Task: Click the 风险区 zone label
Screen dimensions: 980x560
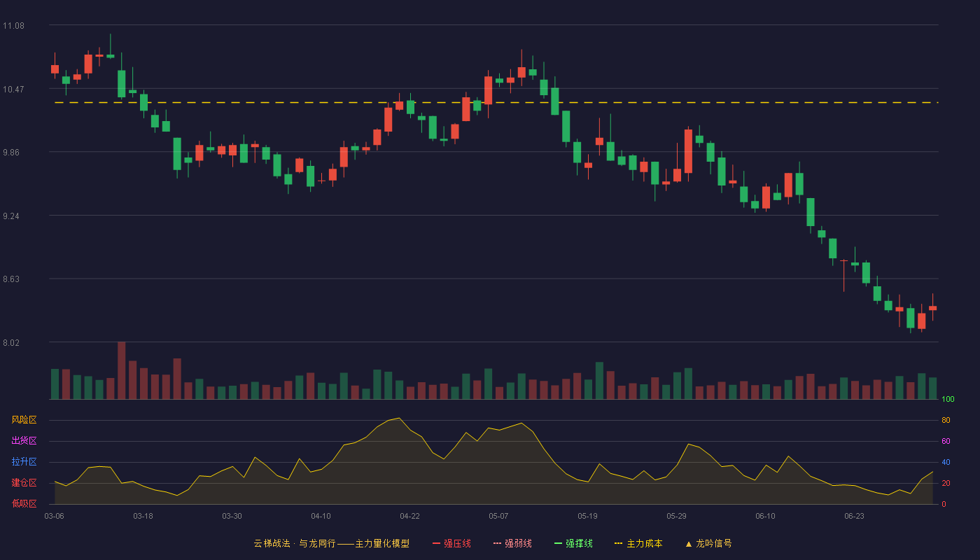Action: point(24,420)
